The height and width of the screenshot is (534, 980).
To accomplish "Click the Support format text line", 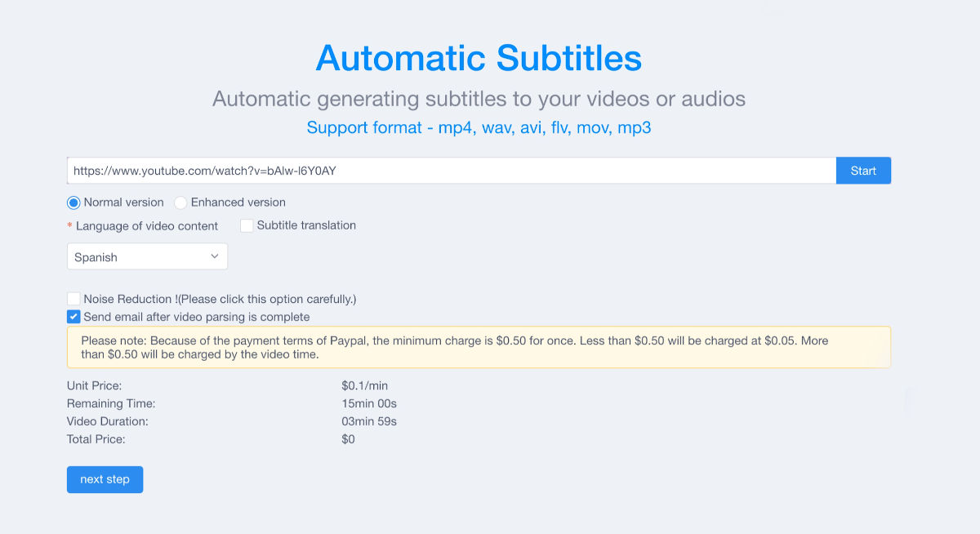I will coord(479,127).
